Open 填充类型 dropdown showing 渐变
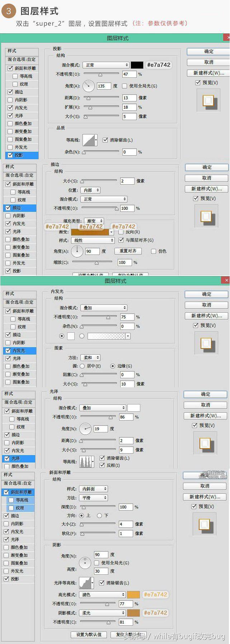The width and height of the screenshot is (230, 644). [94, 221]
